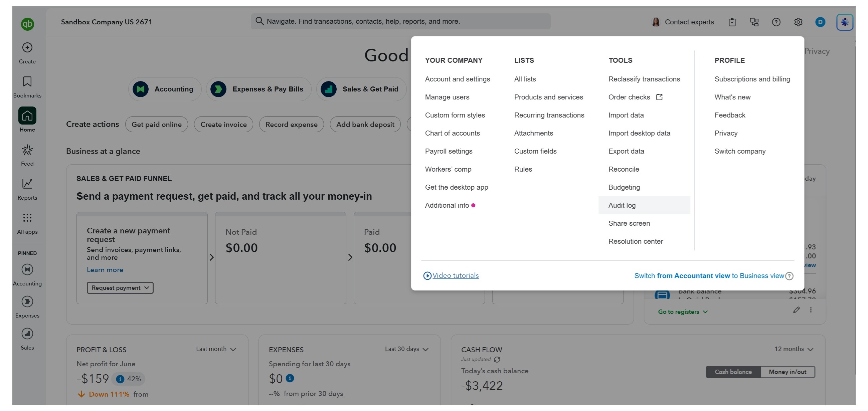The height and width of the screenshot is (411, 868).
Task: Click help icon beside Business view switch
Action: click(x=789, y=276)
